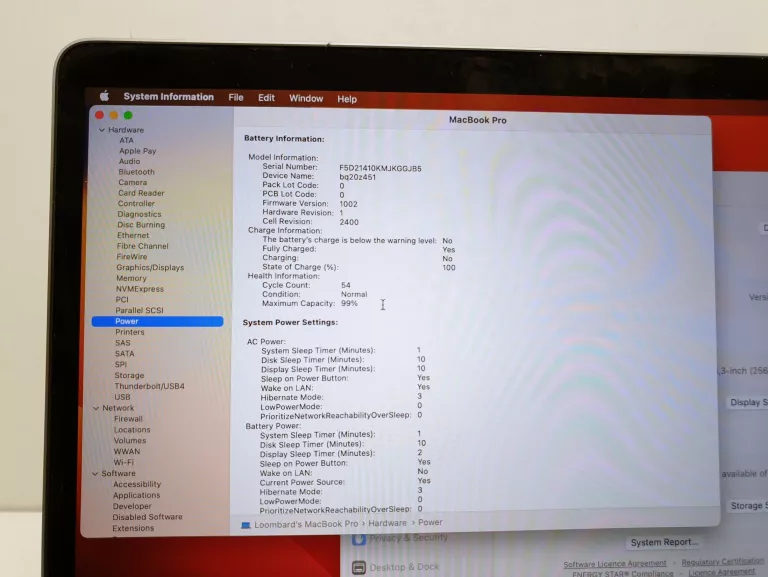
Task: Select Firewall under Network
Action: click(x=128, y=419)
